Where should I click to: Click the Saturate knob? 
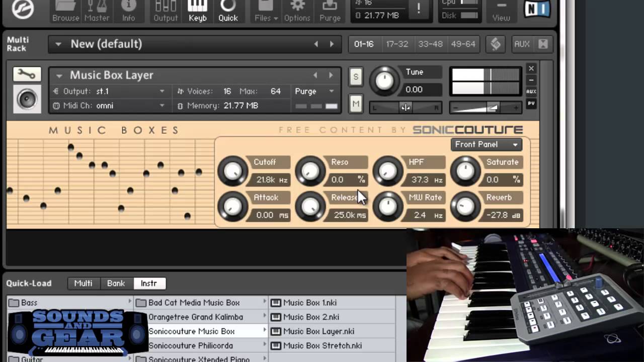coord(465,171)
